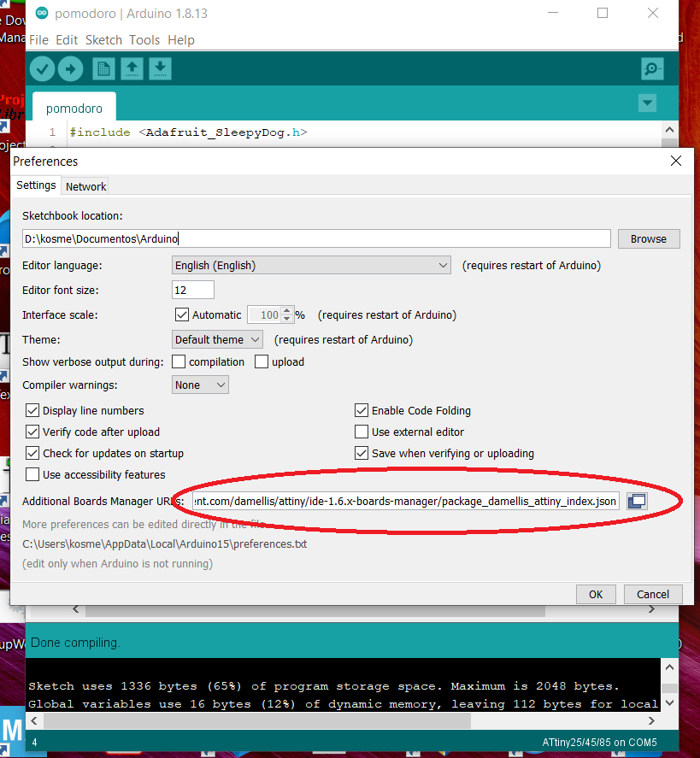
Task: Enable Use external editor
Action: coord(362,432)
